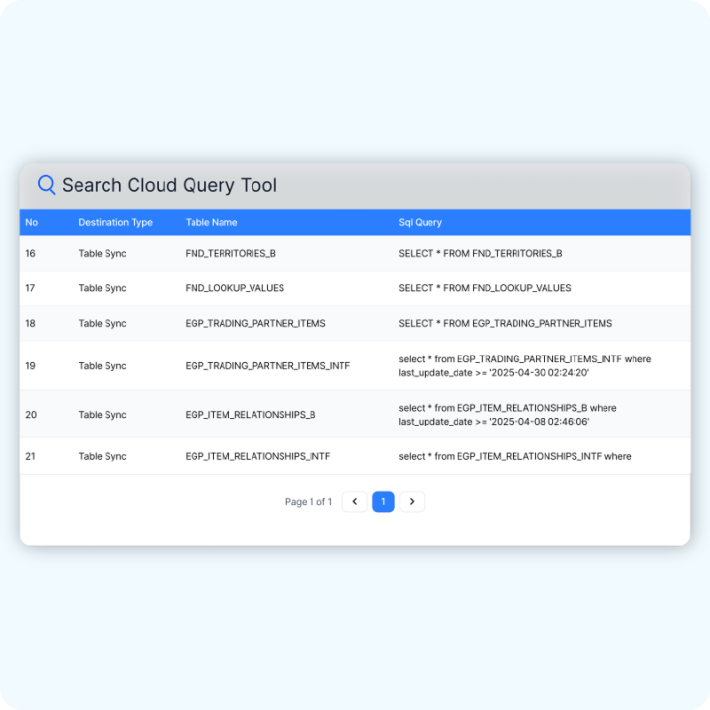This screenshot has width=710, height=710.
Task: Click Table Sync in row 17
Action: [102, 288]
